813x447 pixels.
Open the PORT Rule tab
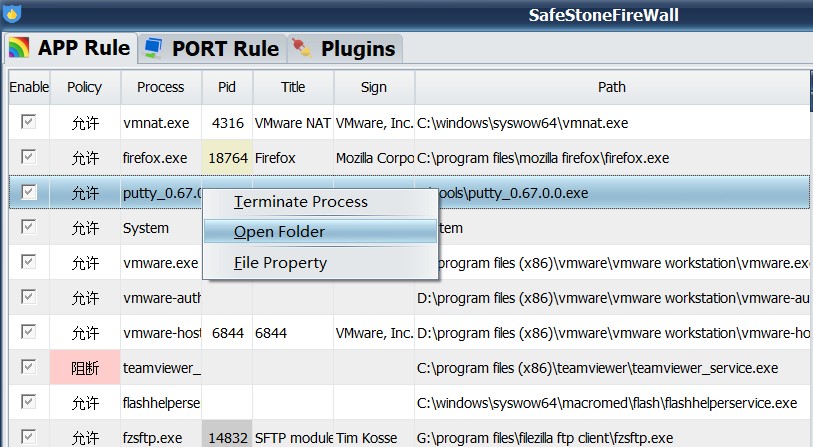coord(213,49)
